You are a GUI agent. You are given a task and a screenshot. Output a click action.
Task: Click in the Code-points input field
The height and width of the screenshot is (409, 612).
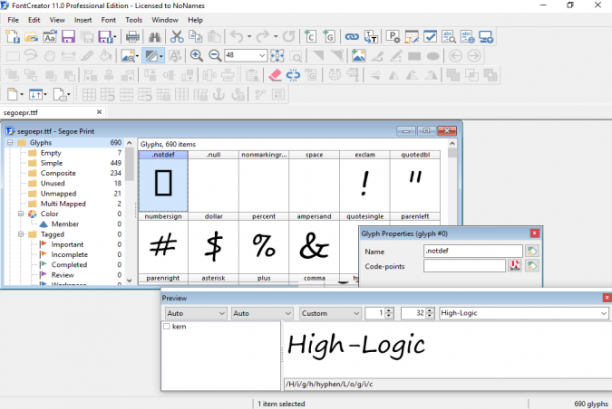click(x=464, y=266)
